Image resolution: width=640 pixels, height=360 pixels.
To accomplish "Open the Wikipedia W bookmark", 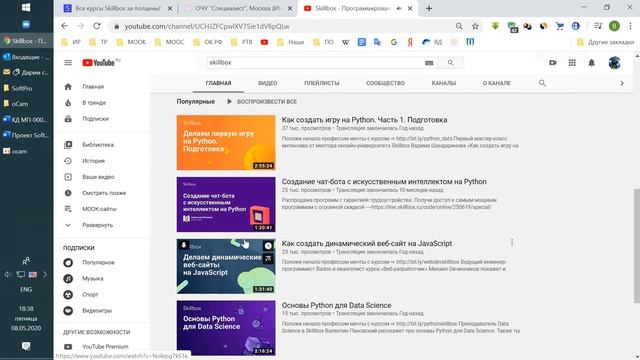I will 345,42.
